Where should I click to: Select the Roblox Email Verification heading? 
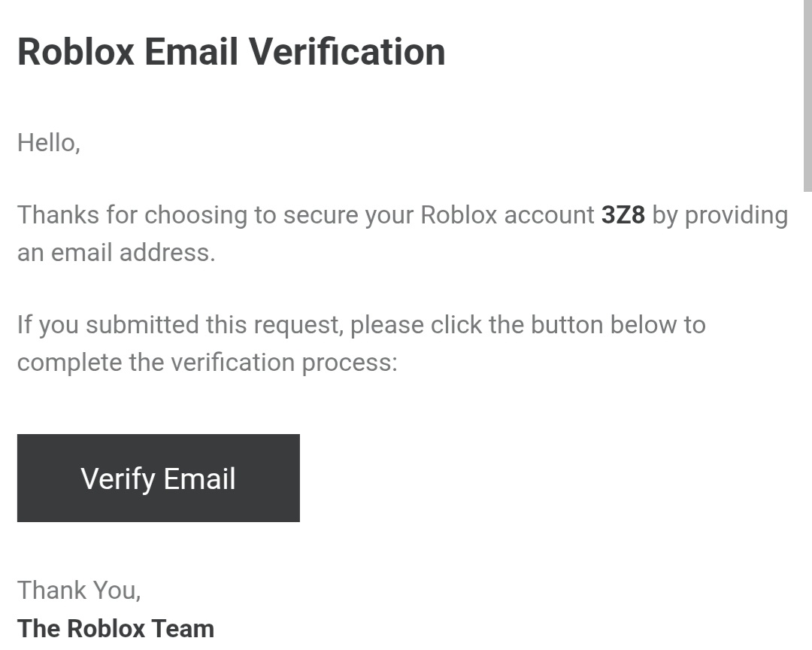(231, 51)
